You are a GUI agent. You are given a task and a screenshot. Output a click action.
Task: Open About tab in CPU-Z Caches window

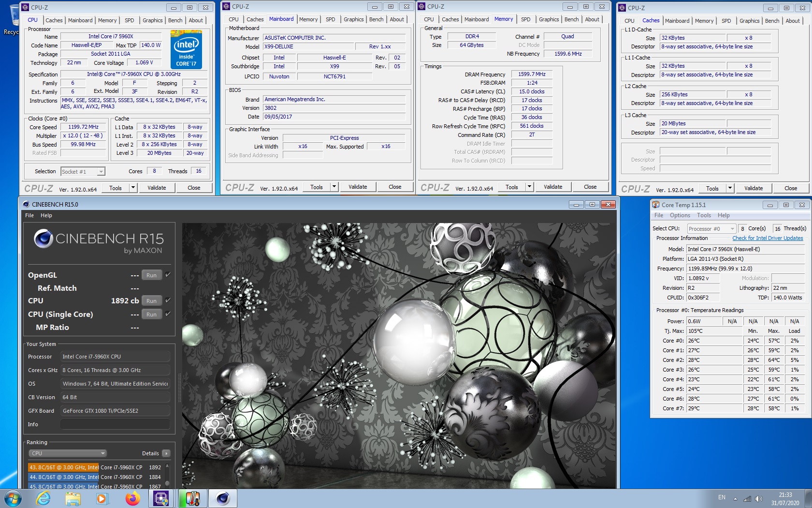793,21
